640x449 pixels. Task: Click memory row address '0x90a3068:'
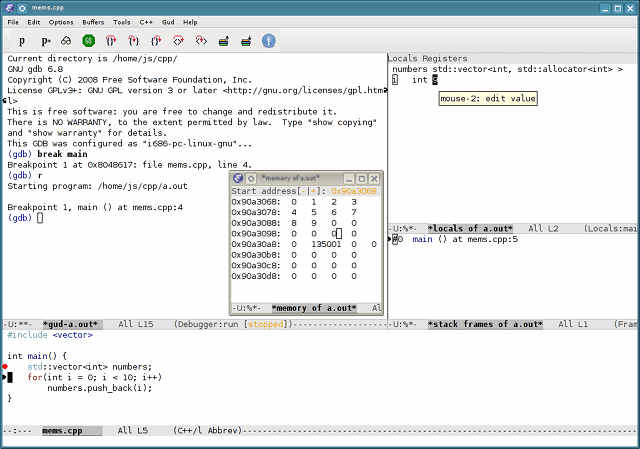[256, 202]
